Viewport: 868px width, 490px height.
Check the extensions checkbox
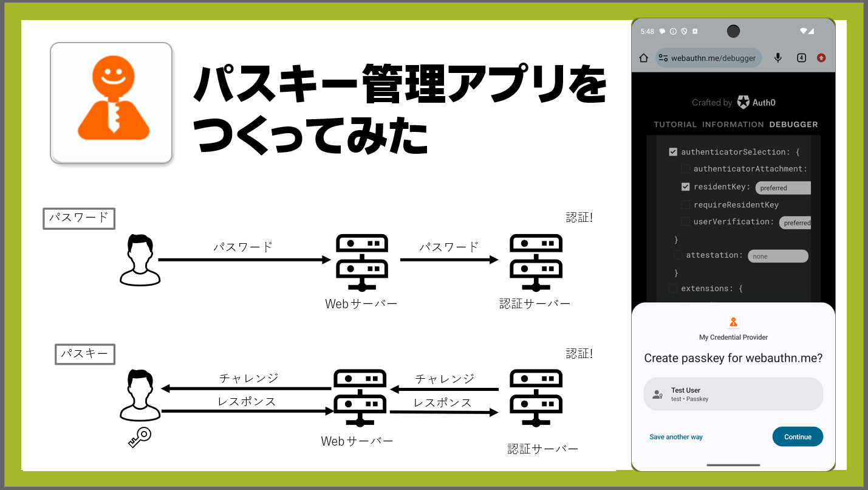(x=673, y=288)
